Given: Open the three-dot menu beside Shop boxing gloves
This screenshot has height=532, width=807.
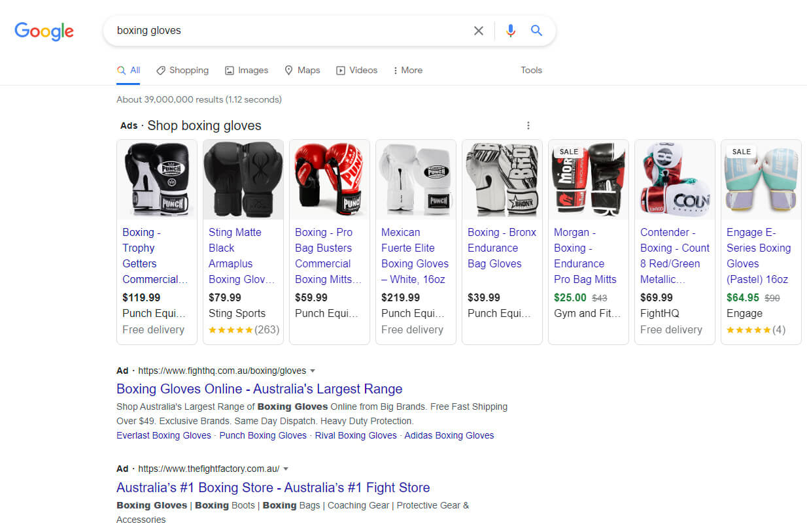Looking at the screenshot, I should (528, 125).
